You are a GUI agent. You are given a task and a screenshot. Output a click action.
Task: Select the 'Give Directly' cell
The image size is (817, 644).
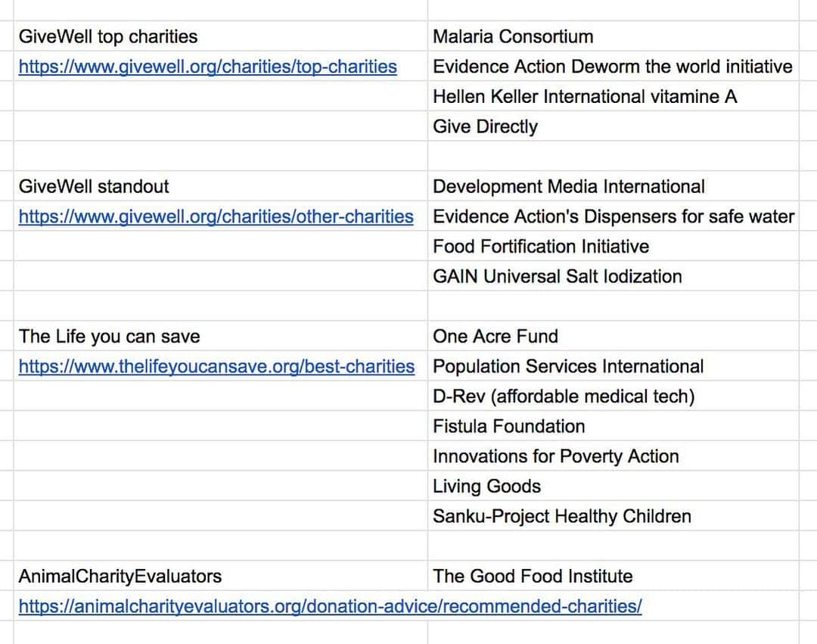[x=614, y=126]
